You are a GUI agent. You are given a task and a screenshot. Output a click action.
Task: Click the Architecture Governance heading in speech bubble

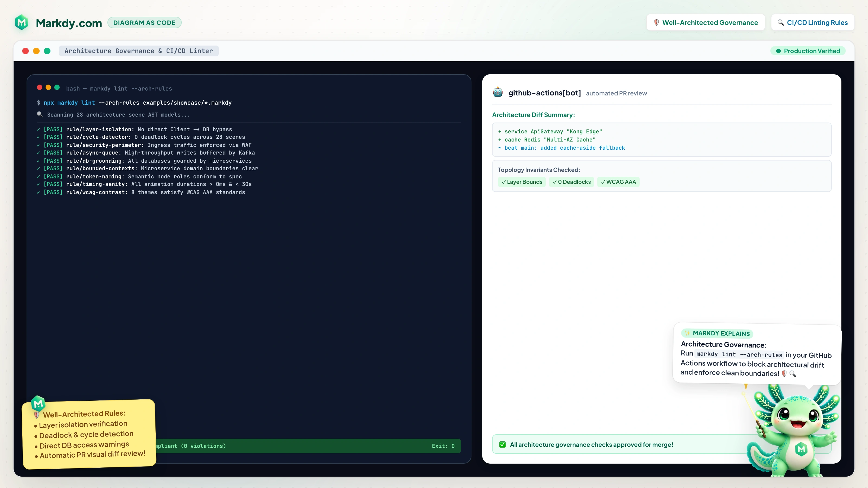pos(724,345)
